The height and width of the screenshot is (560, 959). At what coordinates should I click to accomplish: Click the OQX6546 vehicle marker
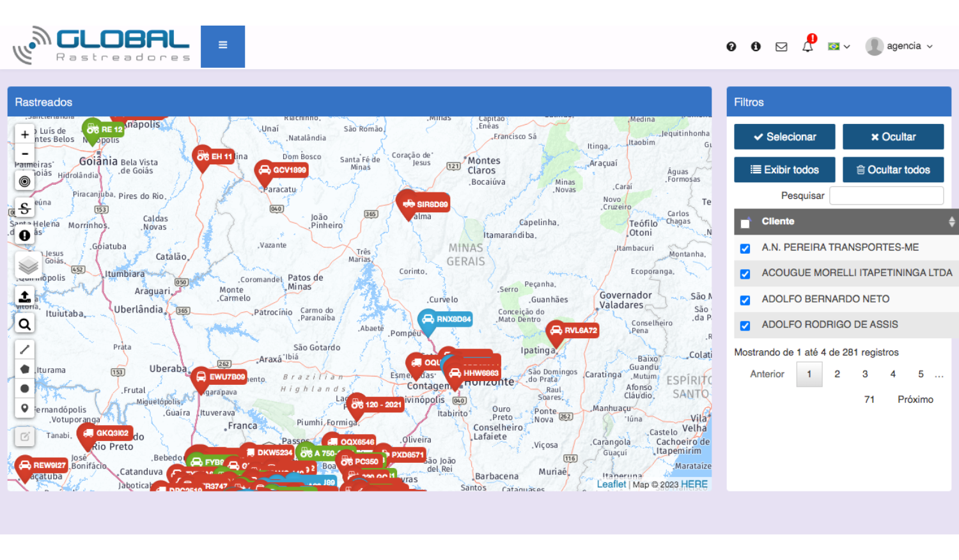coord(350,442)
